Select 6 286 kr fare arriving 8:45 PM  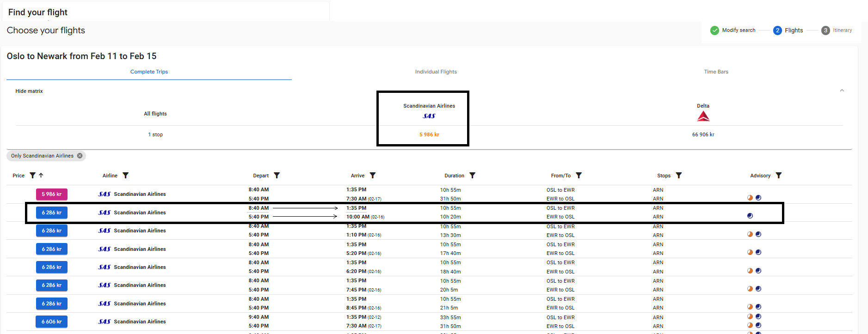click(x=52, y=304)
